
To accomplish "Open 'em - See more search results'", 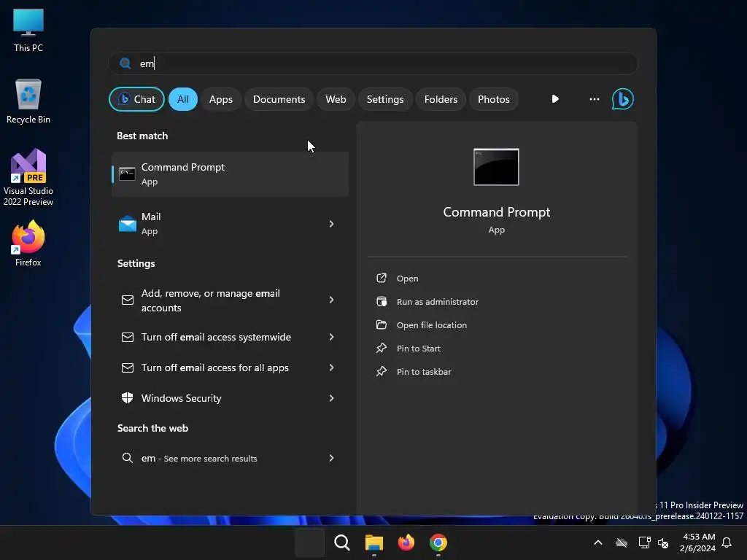I will coord(230,458).
